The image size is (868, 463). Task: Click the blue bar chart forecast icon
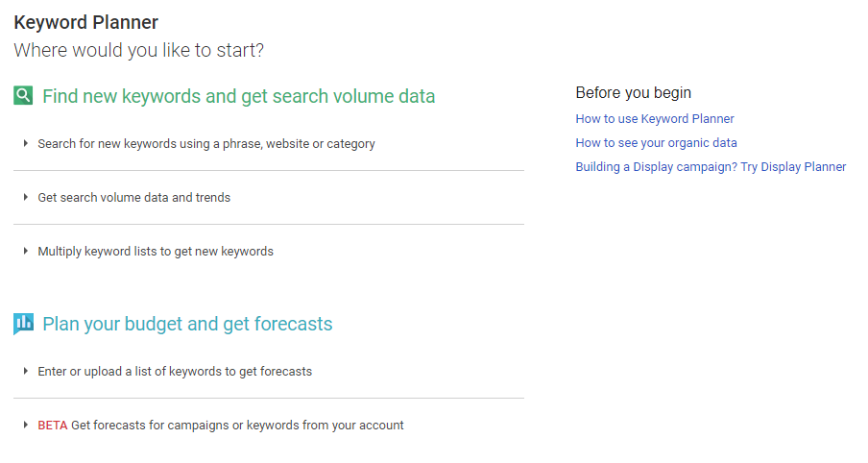click(23, 324)
